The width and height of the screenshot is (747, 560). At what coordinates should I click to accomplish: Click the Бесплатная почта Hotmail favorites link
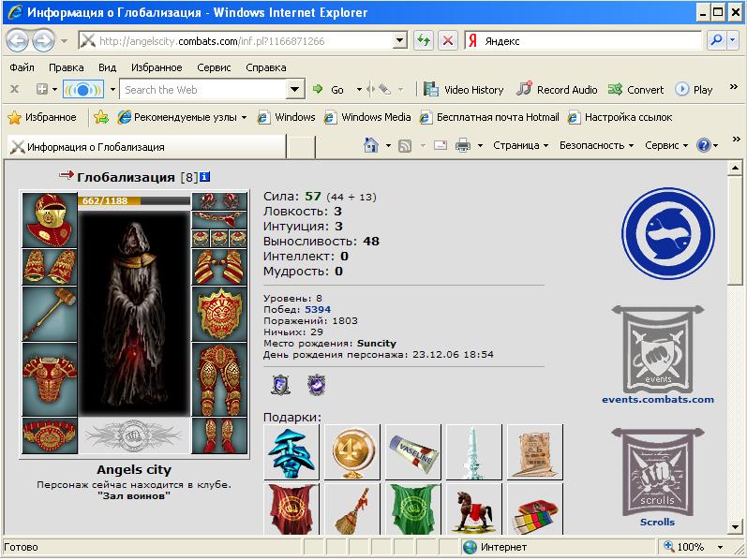click(489, 117)
